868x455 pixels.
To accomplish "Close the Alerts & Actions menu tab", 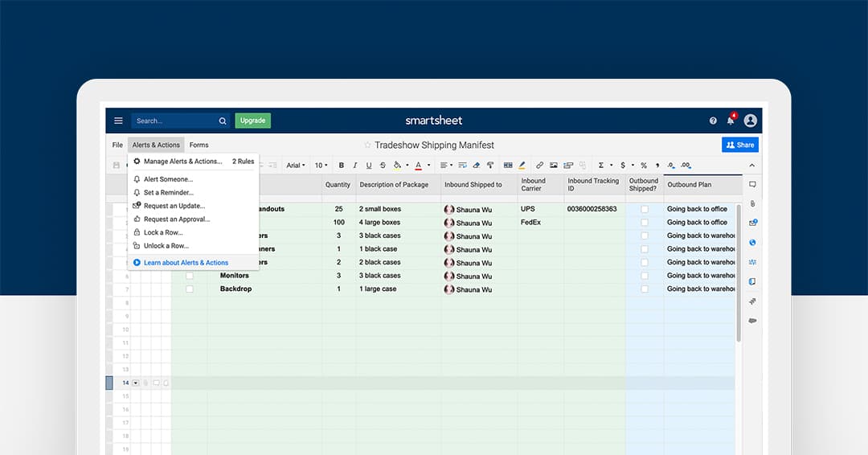I will 156,145.
